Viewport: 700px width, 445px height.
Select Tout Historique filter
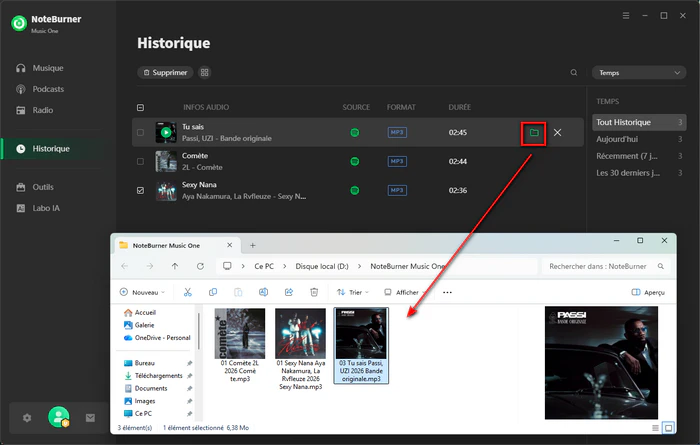pyautogui.click(x=639, y=122)
